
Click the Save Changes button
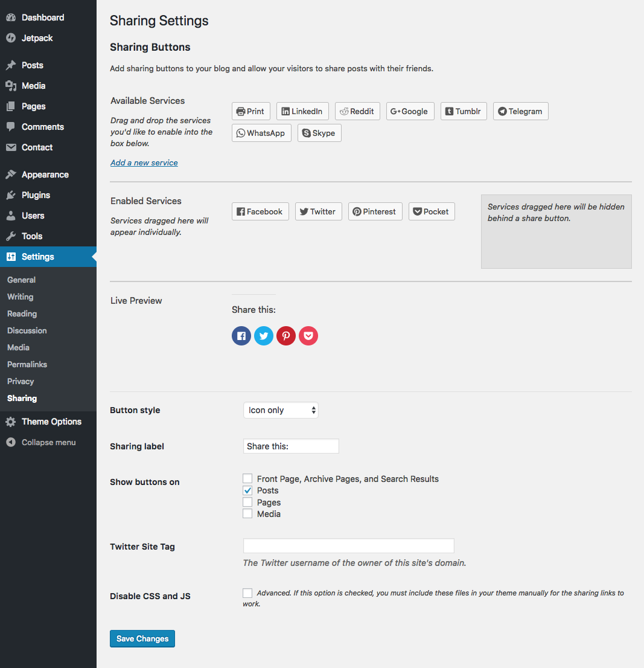(x=142, y=638)
